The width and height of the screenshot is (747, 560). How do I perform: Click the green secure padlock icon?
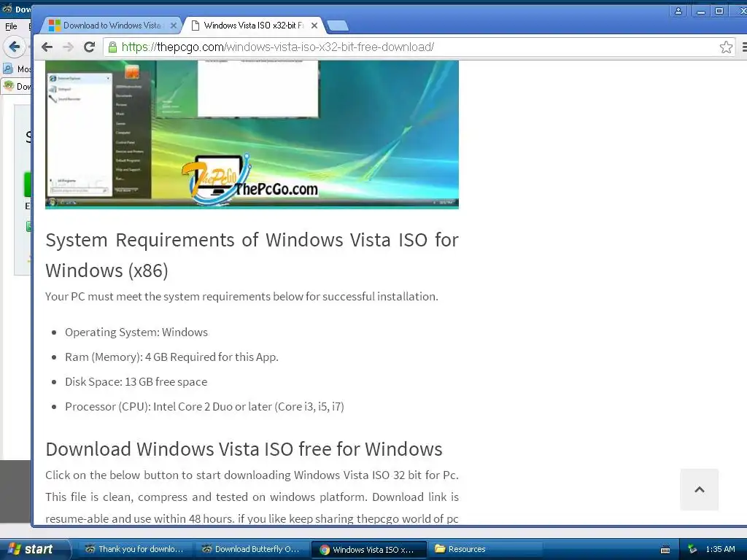pyautogui.click(x=112, y=47)
